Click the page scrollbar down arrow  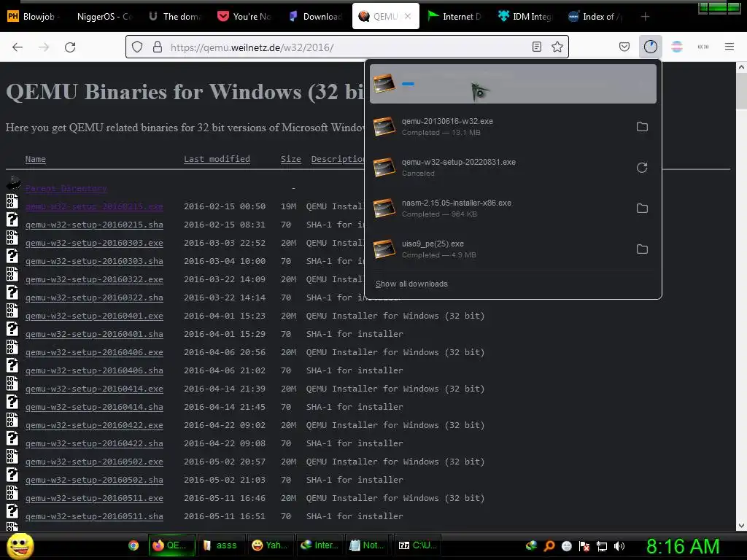click(x=741, y=526)
